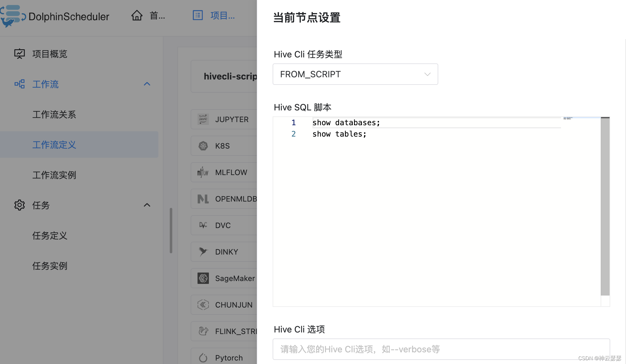This screenshot has height=364, width=626.
Task: Select the SageMaker task icon
Action: (203, 278)
